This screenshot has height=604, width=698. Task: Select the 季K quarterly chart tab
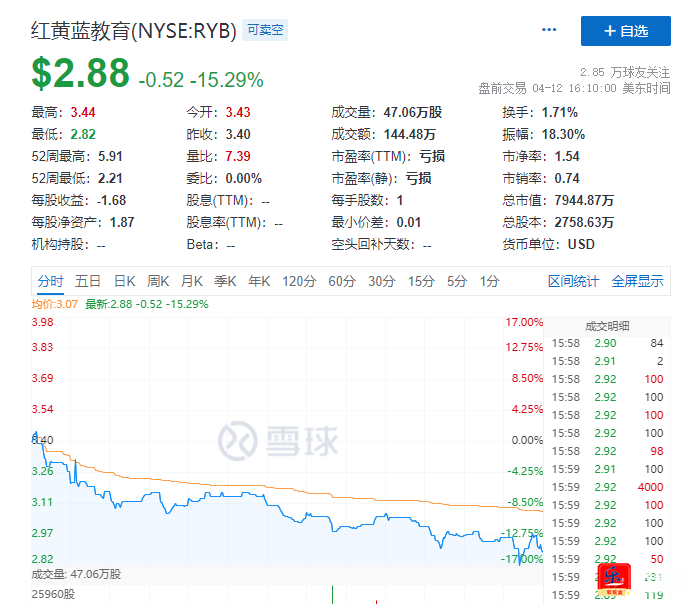pyautogui.click(x=226, y=282)
